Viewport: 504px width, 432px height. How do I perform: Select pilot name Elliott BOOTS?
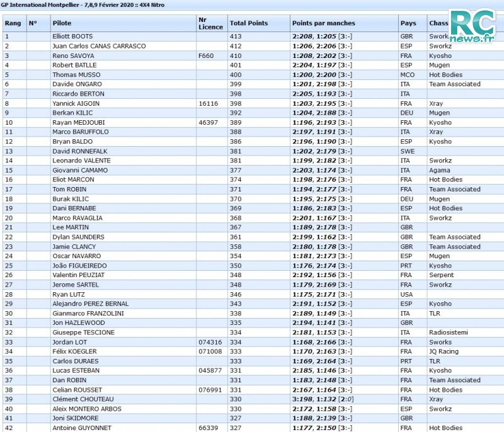point(72,37)
